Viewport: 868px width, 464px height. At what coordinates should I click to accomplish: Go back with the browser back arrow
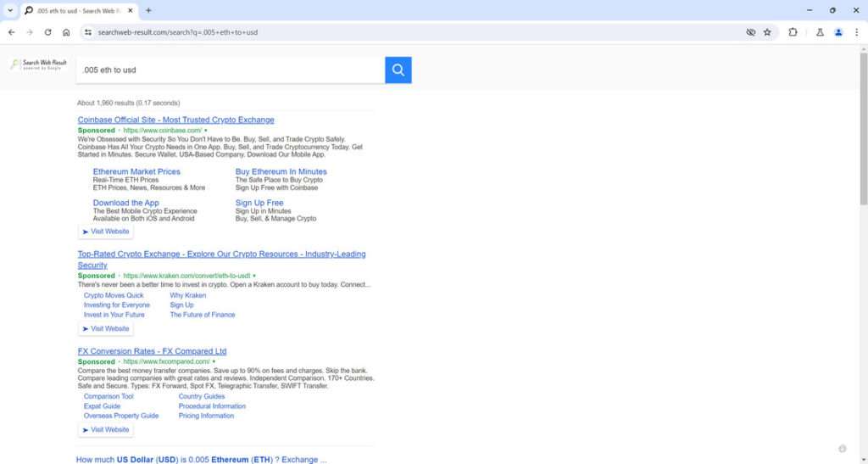click(12, 33)
